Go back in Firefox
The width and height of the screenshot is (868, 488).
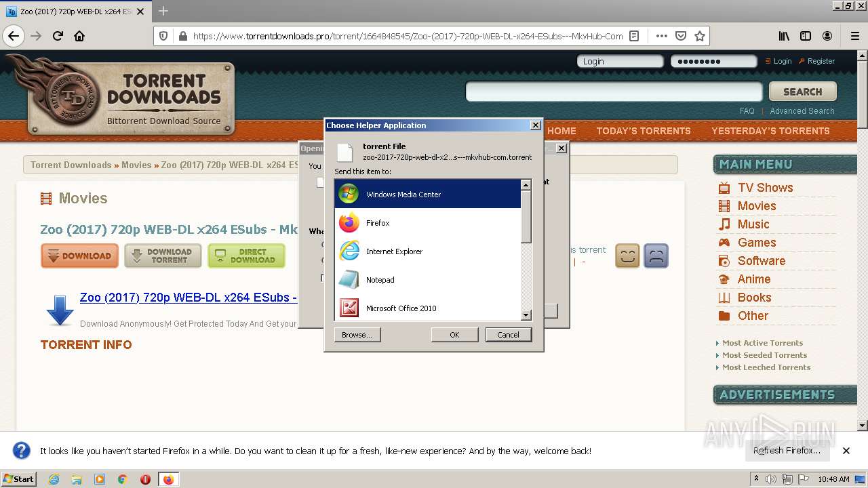point(14,36)
